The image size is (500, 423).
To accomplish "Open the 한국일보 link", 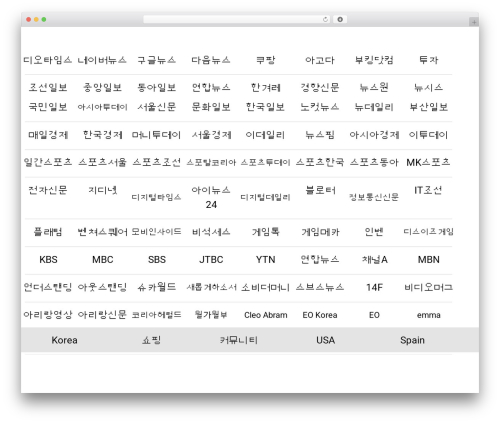I will pyautogui.click(x=265, y=107).
